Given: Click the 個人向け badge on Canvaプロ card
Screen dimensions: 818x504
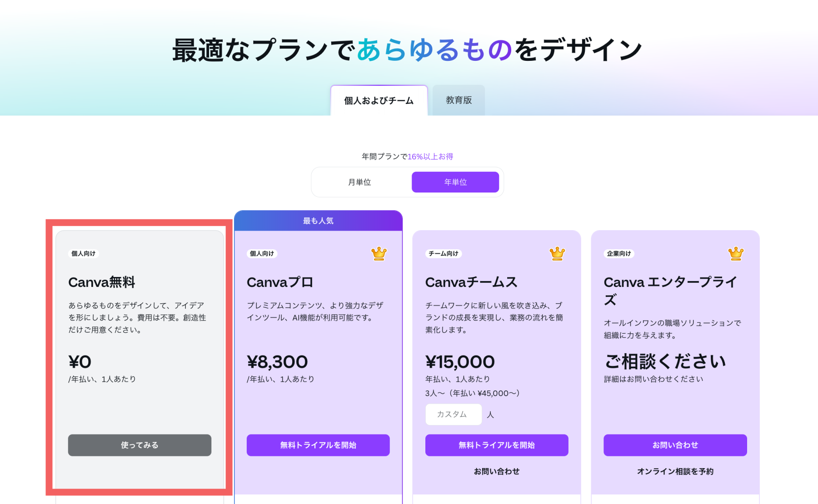Looking at the screenshot, I should [262, 253].
